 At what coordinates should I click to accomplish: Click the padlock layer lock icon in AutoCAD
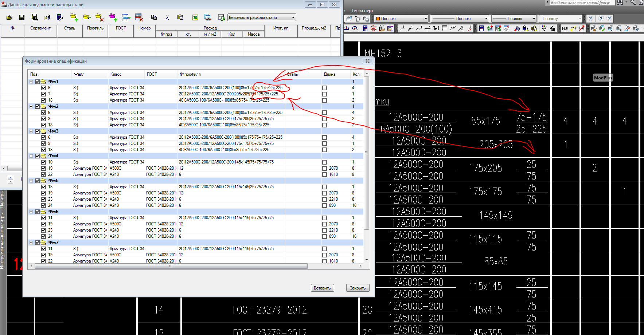pos(525,28)
